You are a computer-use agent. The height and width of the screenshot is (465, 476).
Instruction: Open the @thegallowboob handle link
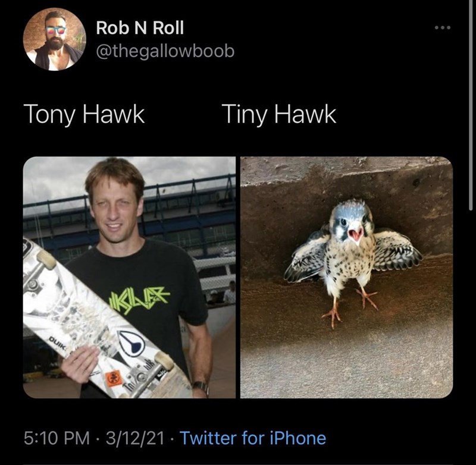click(165, 51)
